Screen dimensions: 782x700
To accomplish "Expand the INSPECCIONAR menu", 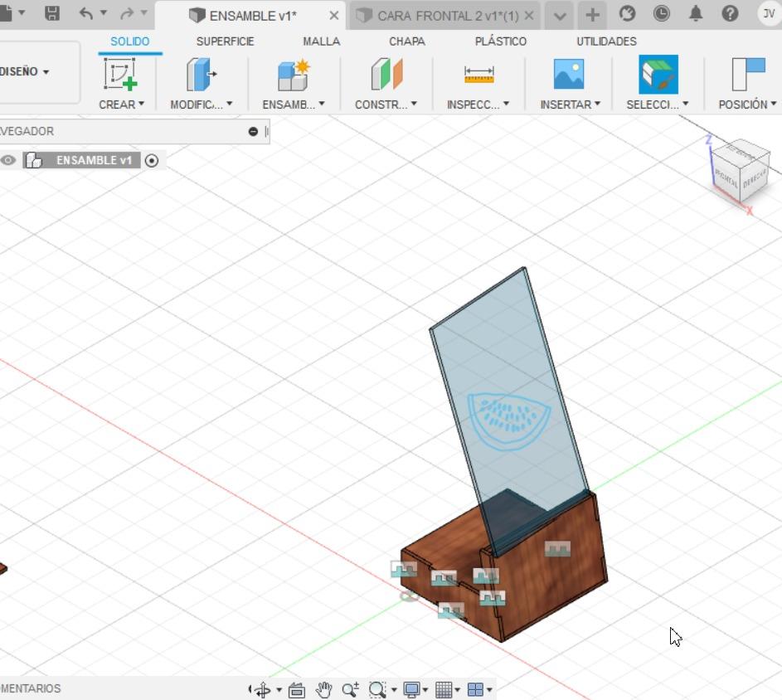I will pyautogui.click(x=478, y=105).
